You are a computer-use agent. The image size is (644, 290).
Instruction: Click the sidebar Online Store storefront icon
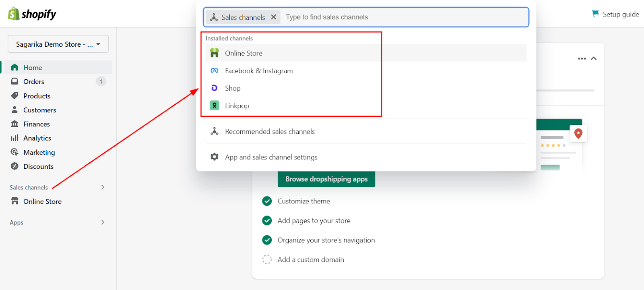tap(14, 201)
